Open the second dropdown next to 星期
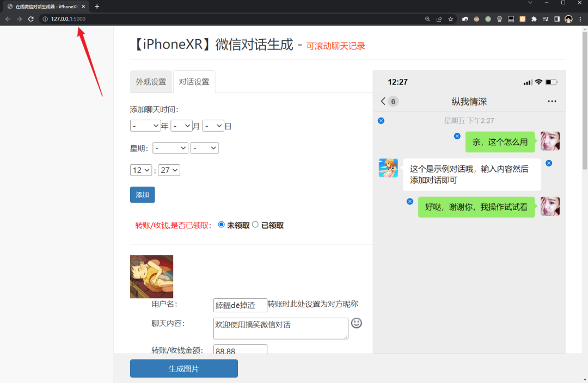Image resolution: width=588 pixels, height=383 pixels. [x=204, y=148]
